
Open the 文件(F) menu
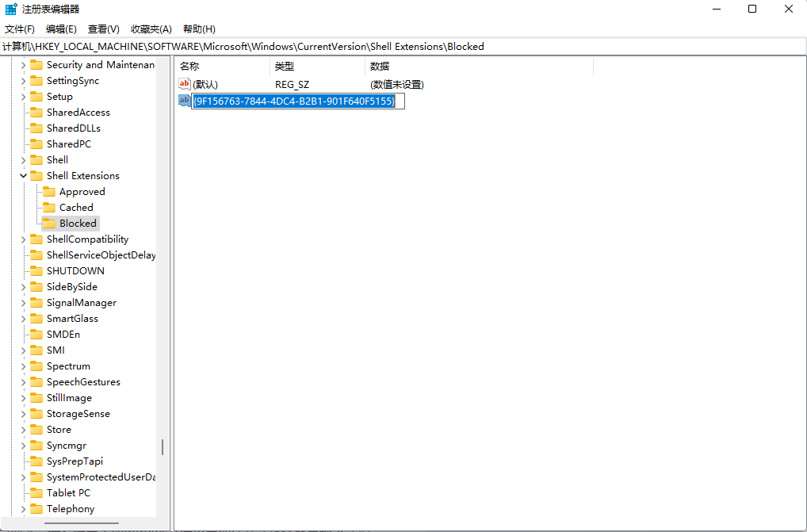[20, 29]
